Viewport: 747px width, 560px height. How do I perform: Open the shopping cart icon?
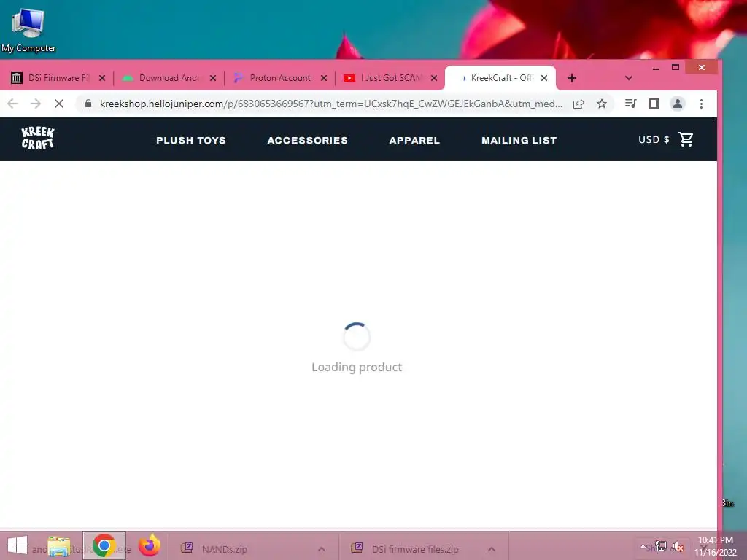point(686,139)
